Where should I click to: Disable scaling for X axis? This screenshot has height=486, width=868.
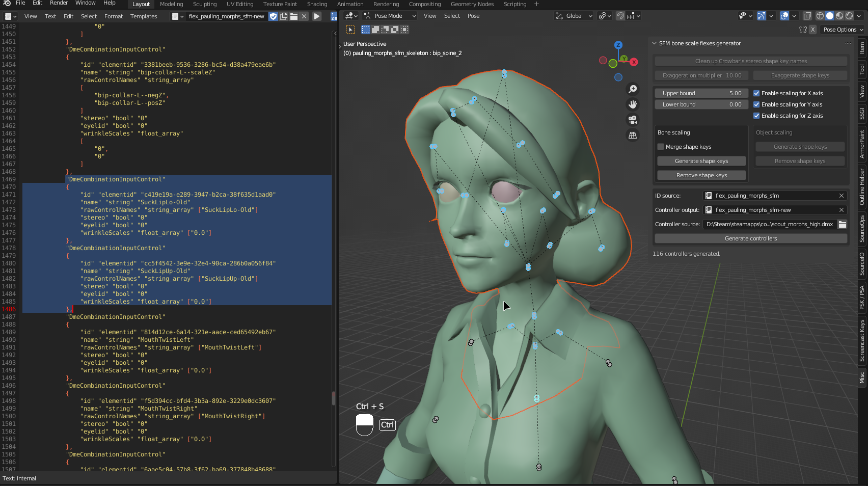pyautogui.click(x=756, y=93)
